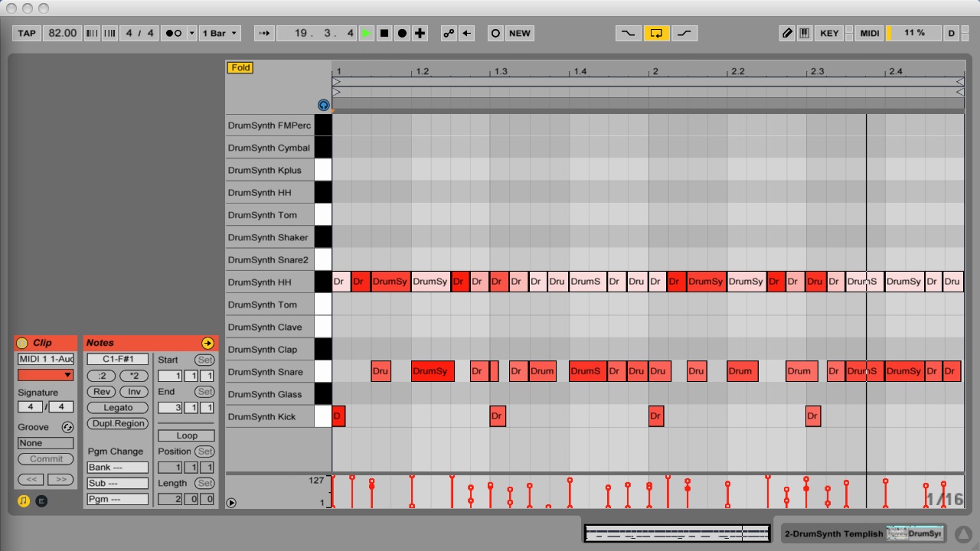Enable Draw Mode pencil icon
The image size is (980, 551).
(787, 33)
